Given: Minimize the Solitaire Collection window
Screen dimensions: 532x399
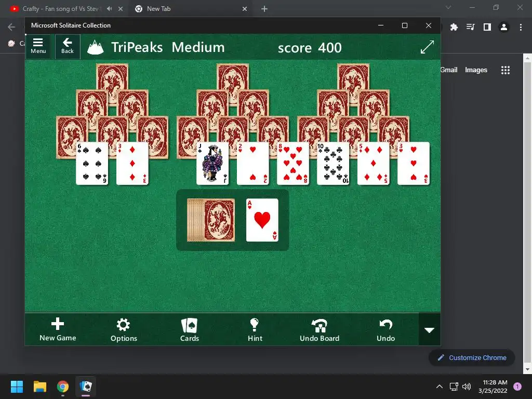Looking at the screenshot, I should coord(381,25).
